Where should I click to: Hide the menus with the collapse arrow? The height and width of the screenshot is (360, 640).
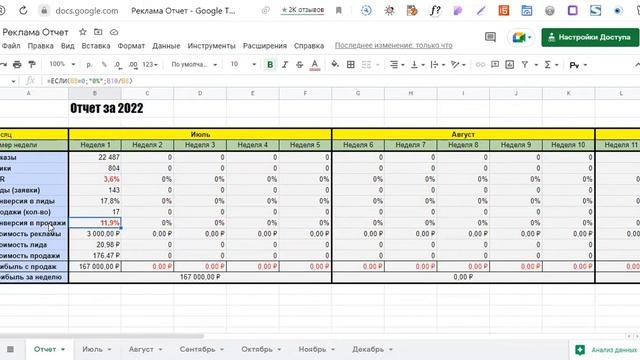[x=637, y=64]
